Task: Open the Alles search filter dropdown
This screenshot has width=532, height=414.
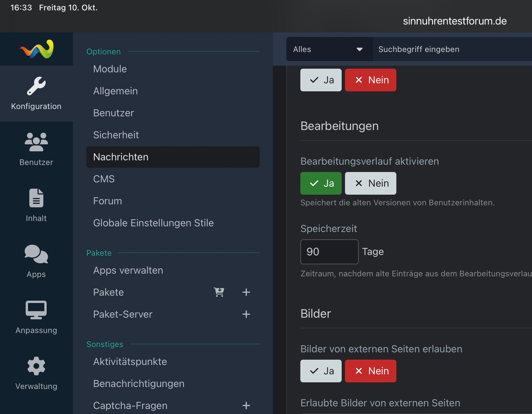Action: click(x=329, y=49)
